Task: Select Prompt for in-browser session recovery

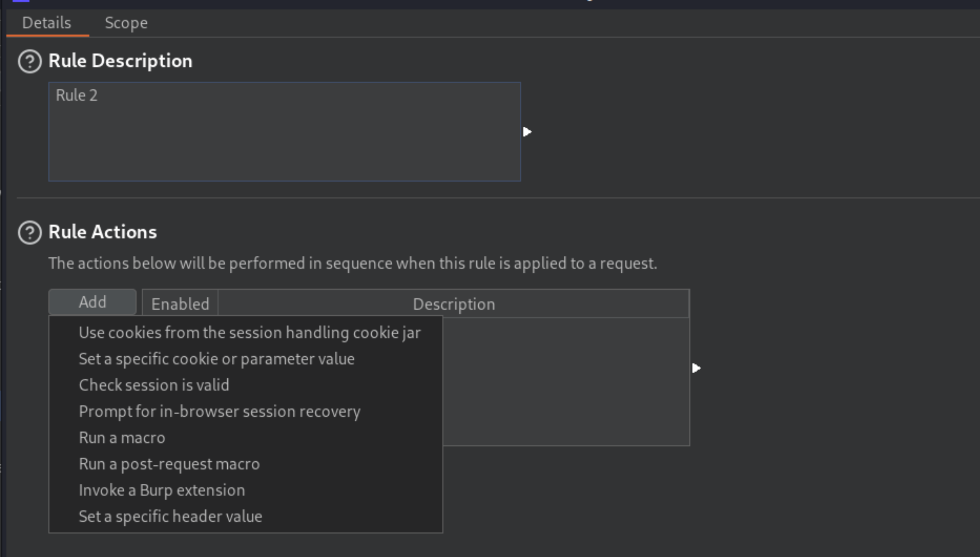Action: point(219,411)
